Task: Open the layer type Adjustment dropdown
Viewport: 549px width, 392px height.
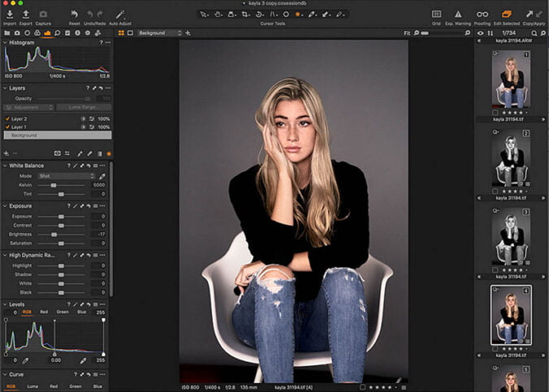Action: (x=28, y=107)
